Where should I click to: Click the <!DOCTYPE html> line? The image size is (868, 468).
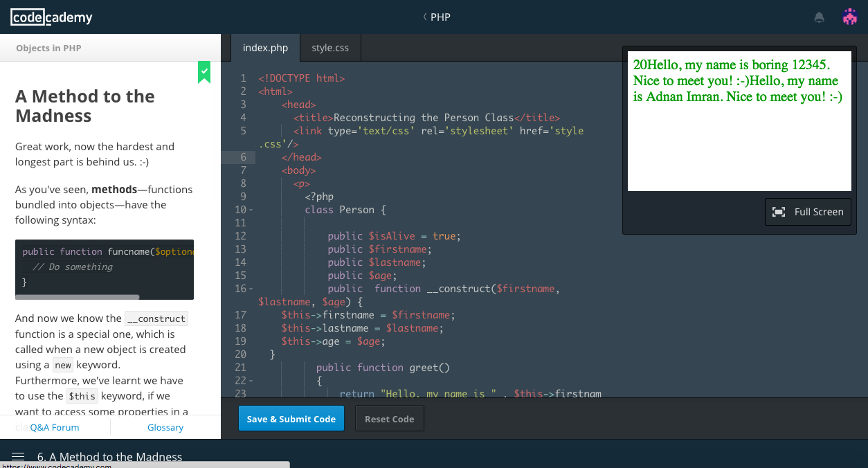[302, 78]
